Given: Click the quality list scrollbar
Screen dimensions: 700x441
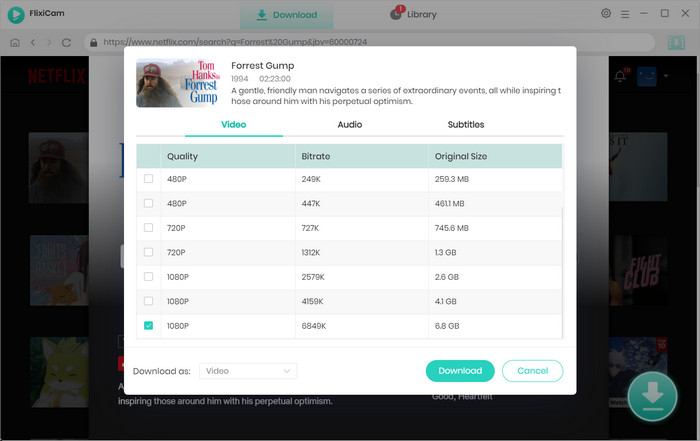Looking at the screenshot, I should click(x=562, y=272).
